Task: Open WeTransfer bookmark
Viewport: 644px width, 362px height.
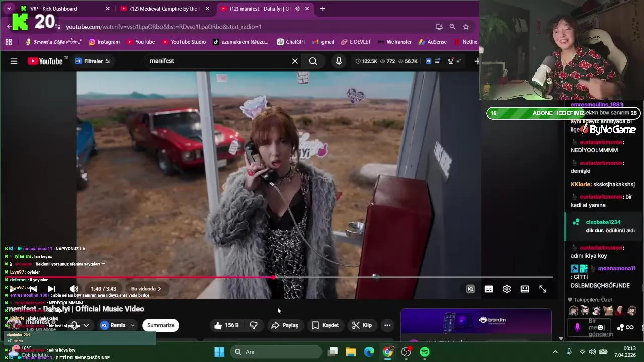Action: tap(394, 42)
